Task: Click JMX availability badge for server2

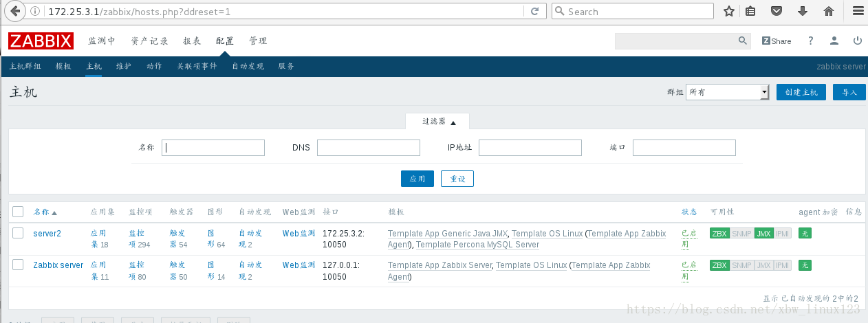Action: coord(763,234)
